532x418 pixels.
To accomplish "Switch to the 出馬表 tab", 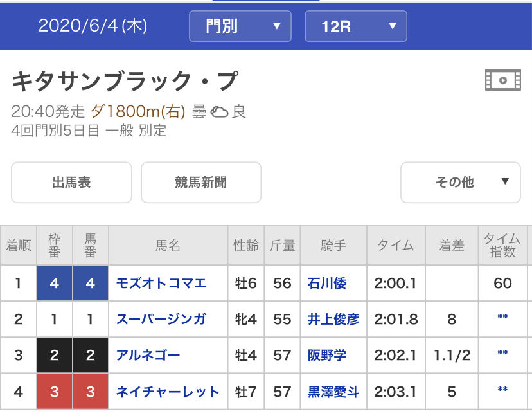I will [71, 183].
